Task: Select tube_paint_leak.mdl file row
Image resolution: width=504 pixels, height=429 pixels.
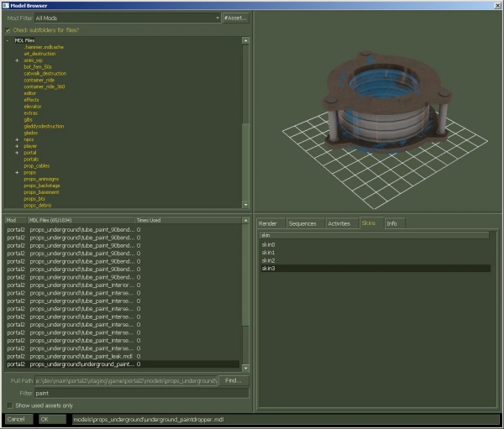Action: click(123, 356)
